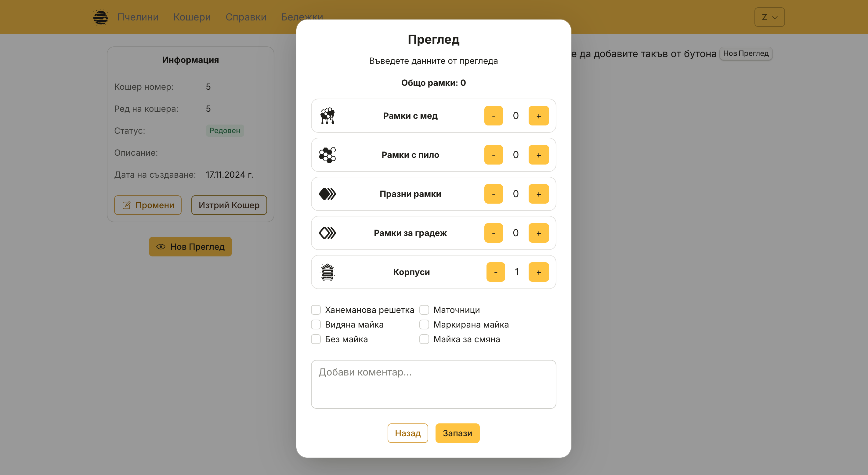The height and width of the screenshot is (475, 868).
Task: Focus the Добави коментар text area
Action: point(433,384)
